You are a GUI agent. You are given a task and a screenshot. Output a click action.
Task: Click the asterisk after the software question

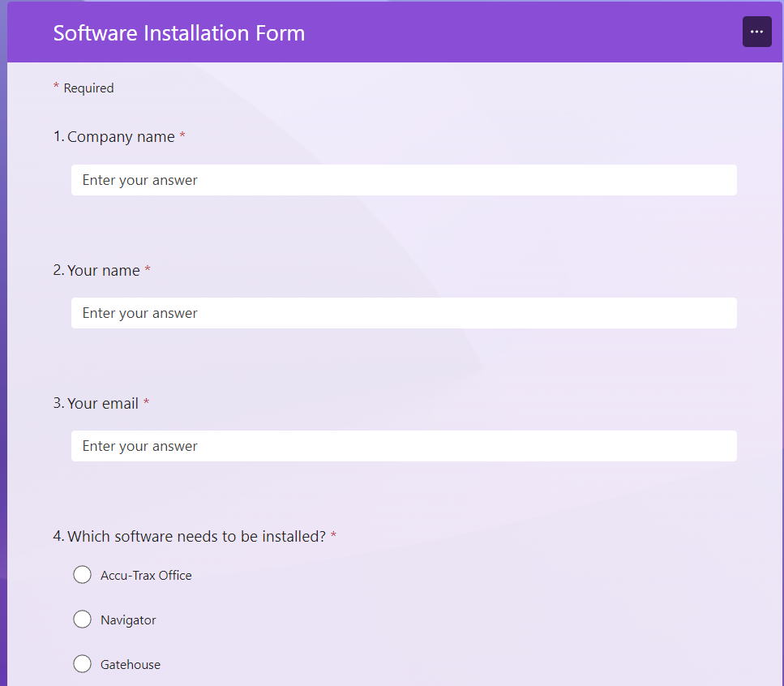click(x=333, y=535)
